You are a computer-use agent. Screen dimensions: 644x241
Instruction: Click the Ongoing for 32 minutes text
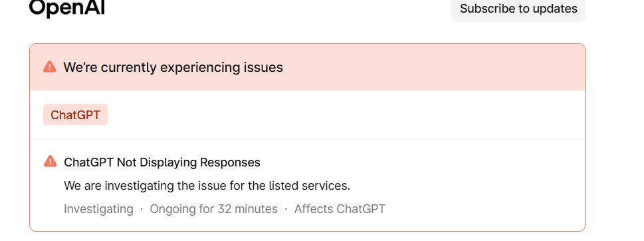click(213, 209)
